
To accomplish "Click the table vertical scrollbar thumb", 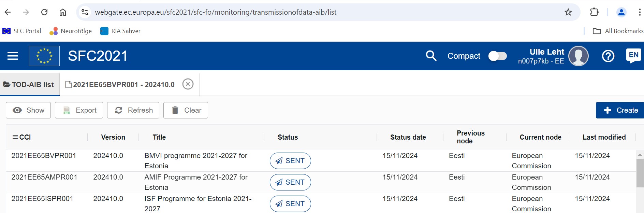I will pos(640,173).
